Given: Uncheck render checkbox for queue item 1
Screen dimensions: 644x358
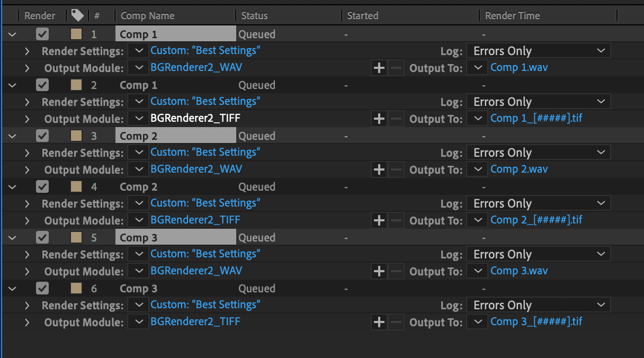Looking at the screenshot, I should 42,34.
